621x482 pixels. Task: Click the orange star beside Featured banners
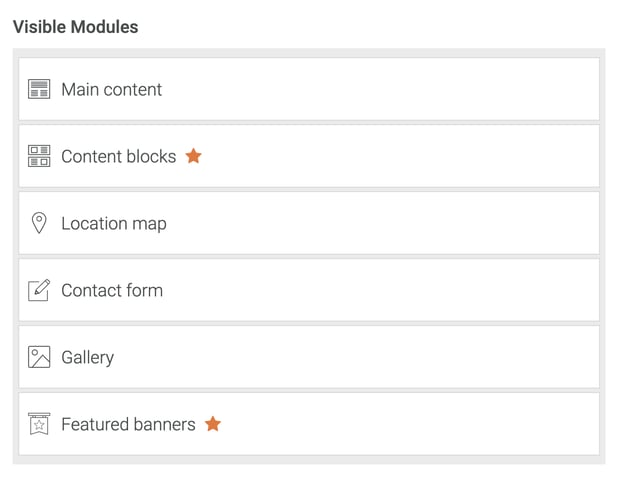(x=213, y=424)
